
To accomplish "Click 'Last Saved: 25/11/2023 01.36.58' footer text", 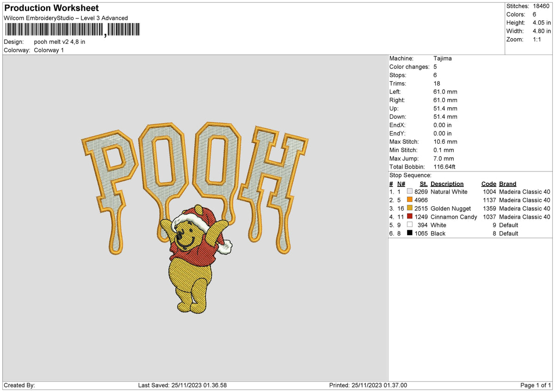I will tap(182, 385).
